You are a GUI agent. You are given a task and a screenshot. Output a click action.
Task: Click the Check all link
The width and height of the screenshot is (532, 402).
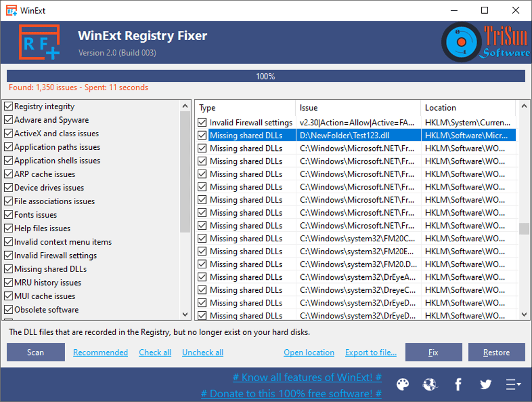(x=155, y=352)
